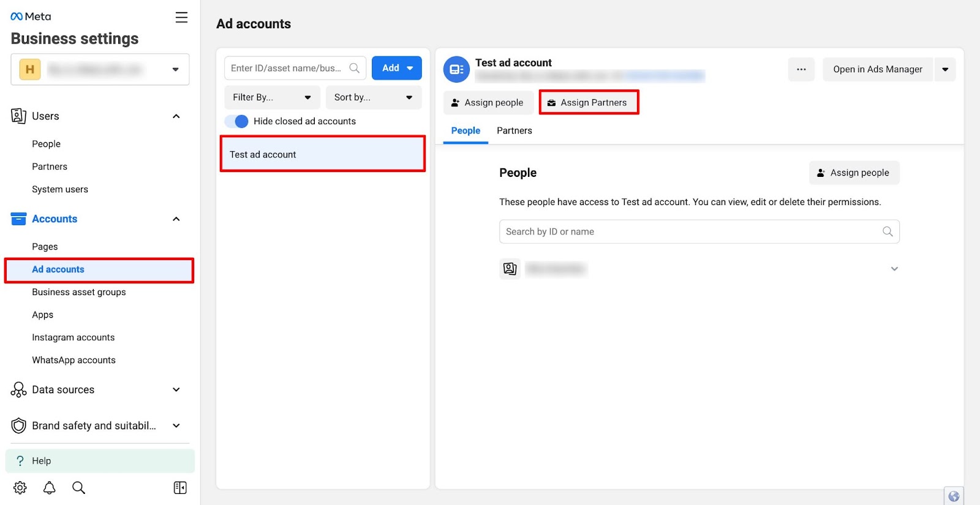This screenshot has width=980, height=505.
Task: Click the Test ad account avatar icon
Action: pos(456,69)
